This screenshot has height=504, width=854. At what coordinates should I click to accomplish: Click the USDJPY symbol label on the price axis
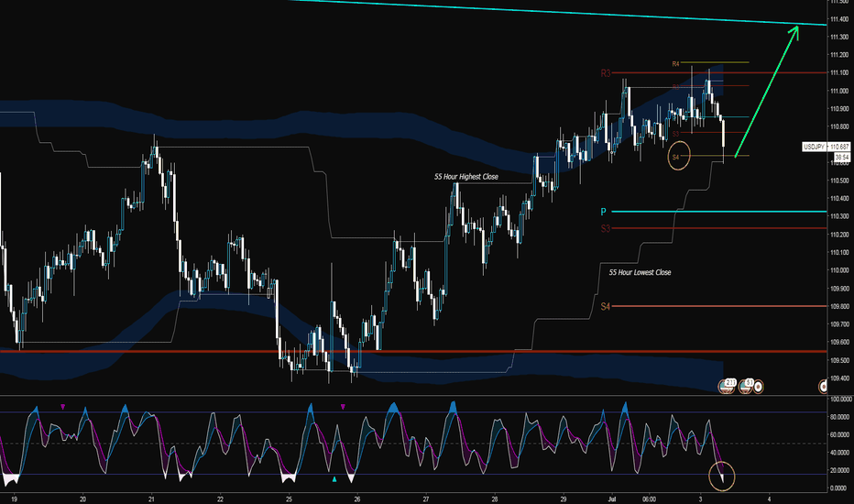(x=815, y=148)
